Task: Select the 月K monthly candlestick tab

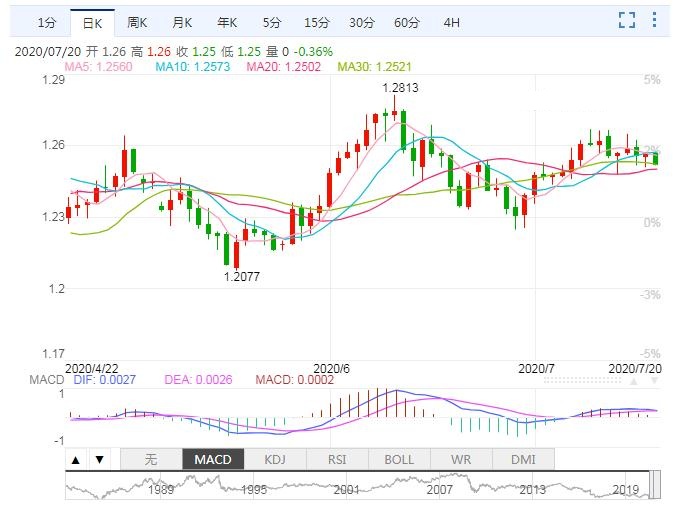Action: click(181, 21)
